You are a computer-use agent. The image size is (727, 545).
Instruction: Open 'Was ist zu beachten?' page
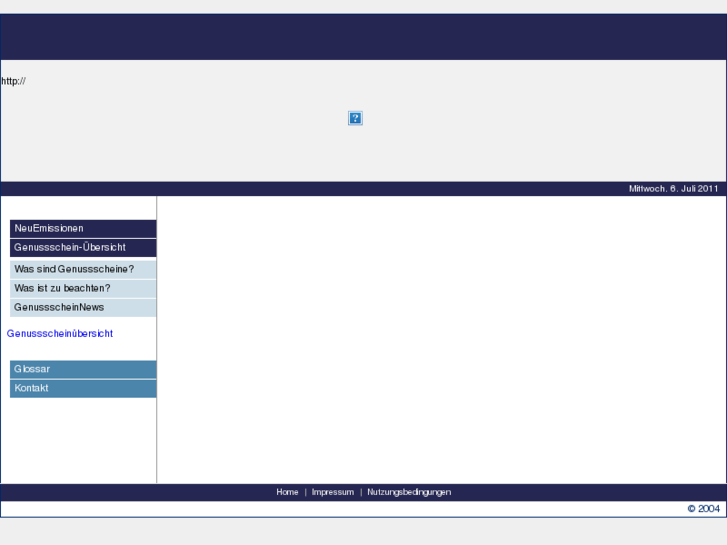(83, 289)
